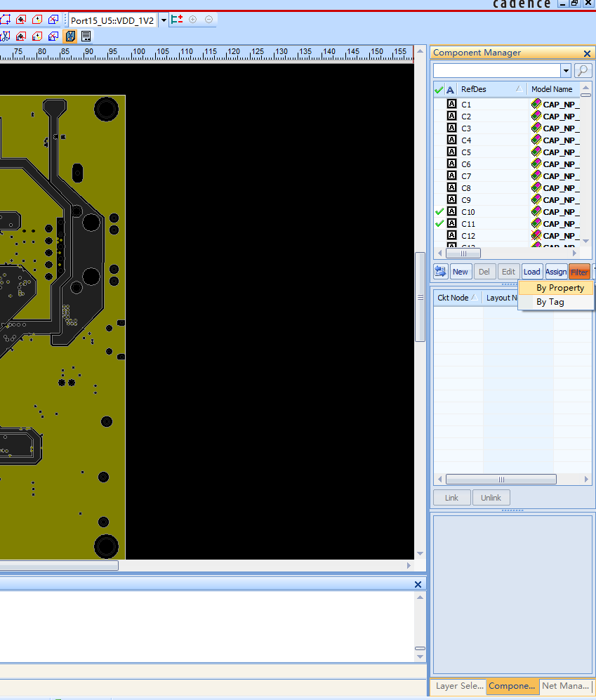
Task: Click the layout canvas horizontal scroll-right arrow
Action: (x=408, y=566)
